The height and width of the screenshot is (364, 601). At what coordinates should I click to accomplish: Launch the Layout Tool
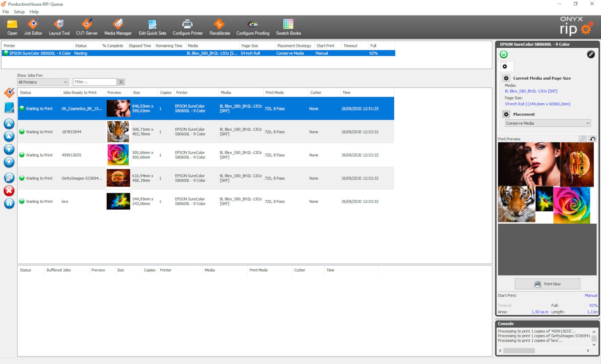[59, 27]
